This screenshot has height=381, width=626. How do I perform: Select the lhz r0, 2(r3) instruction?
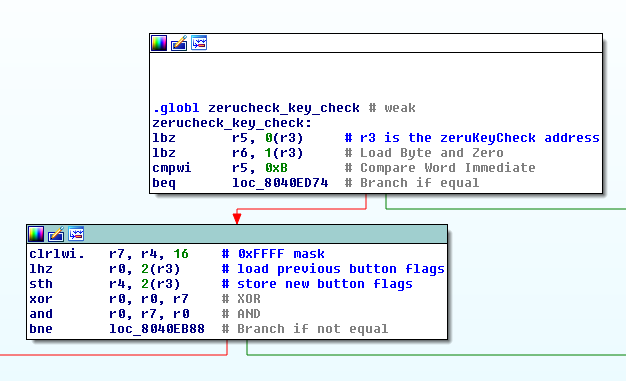click(x=105, y=269)
